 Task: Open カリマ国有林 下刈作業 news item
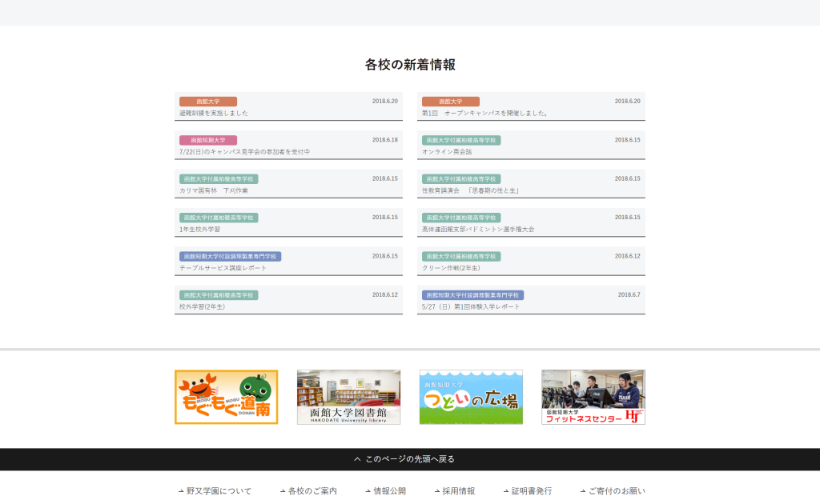(288, 184)
